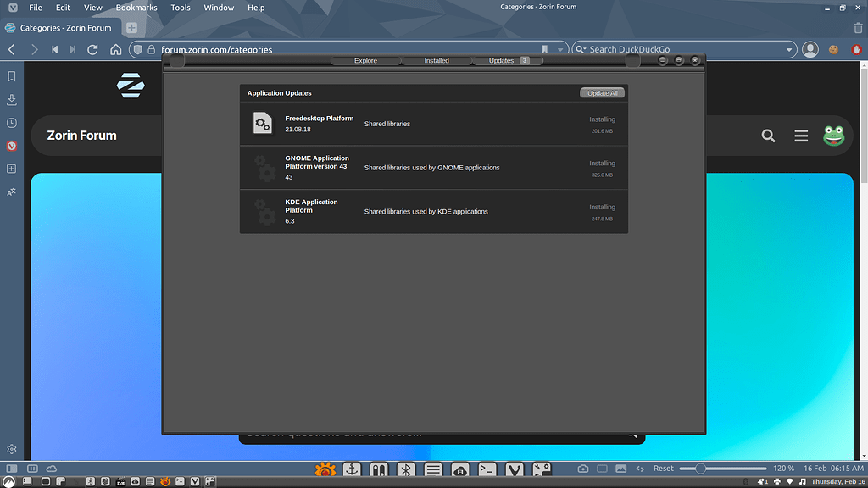
Task: Switch to the Explore tab
Action: tap(365, 61)
